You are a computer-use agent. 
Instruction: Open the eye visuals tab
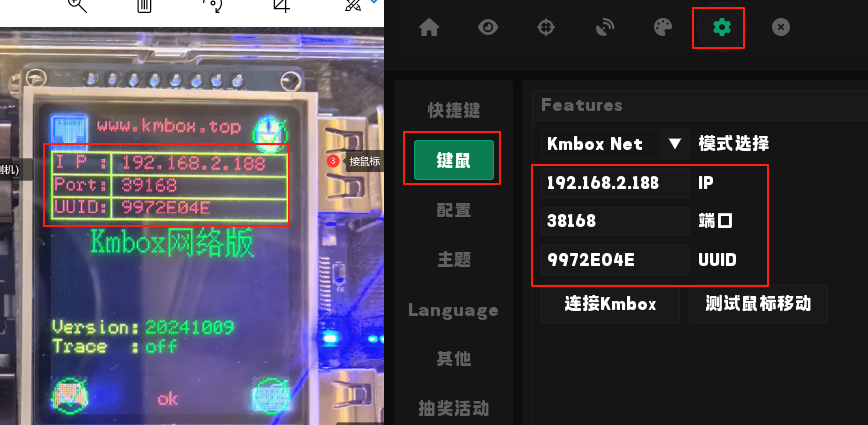tap(488, 27)
